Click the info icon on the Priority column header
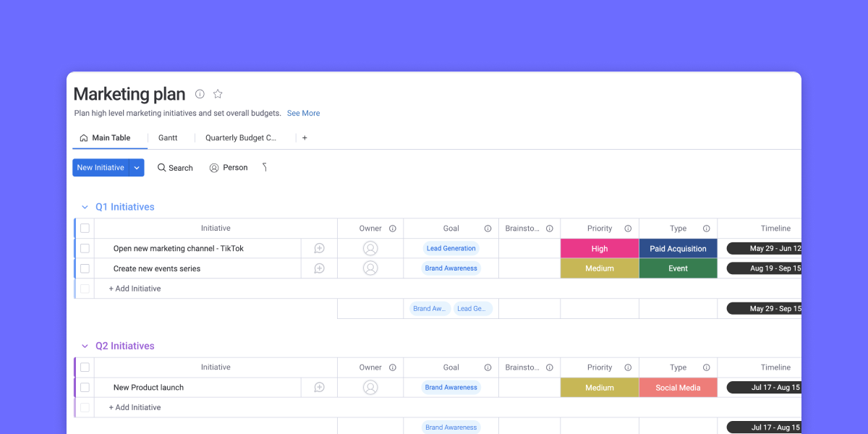This screenshot has width=868, height=434. [x=628, y=228]
